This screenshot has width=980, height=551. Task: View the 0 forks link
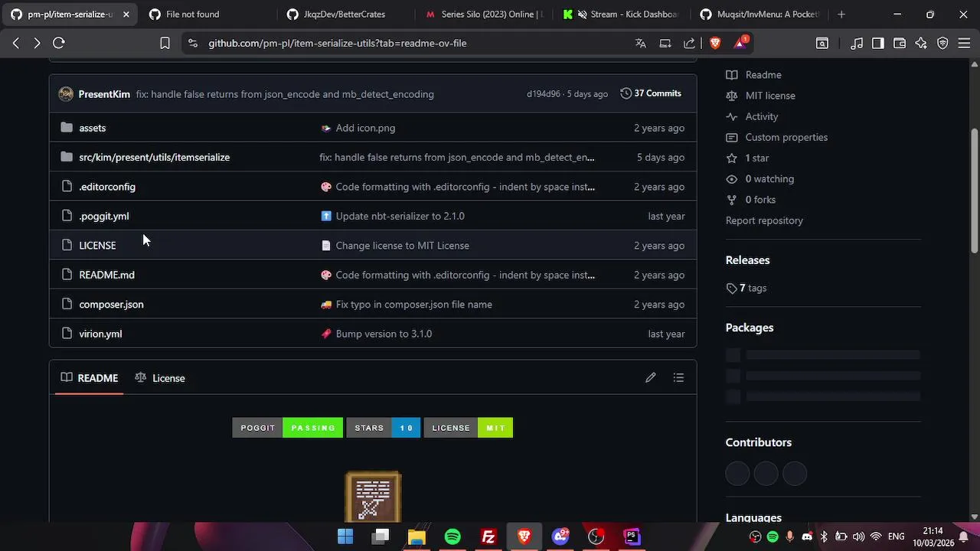[x=760, y=200]
